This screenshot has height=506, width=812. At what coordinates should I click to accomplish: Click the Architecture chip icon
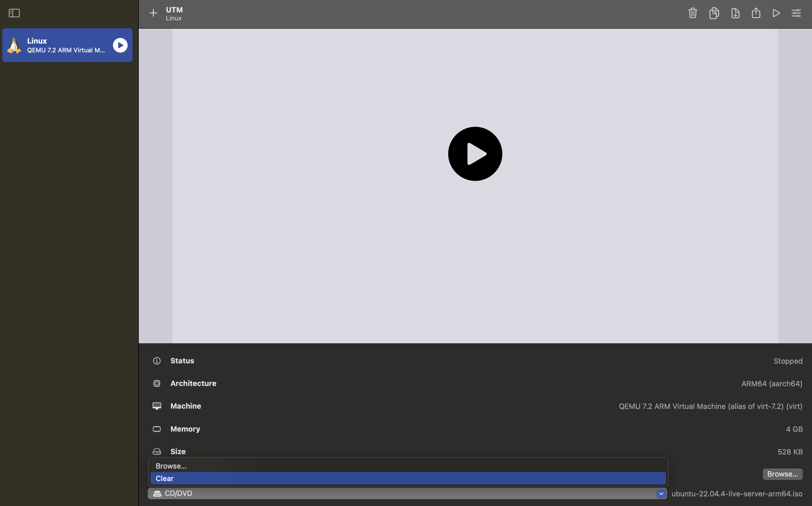pos(157,383)
